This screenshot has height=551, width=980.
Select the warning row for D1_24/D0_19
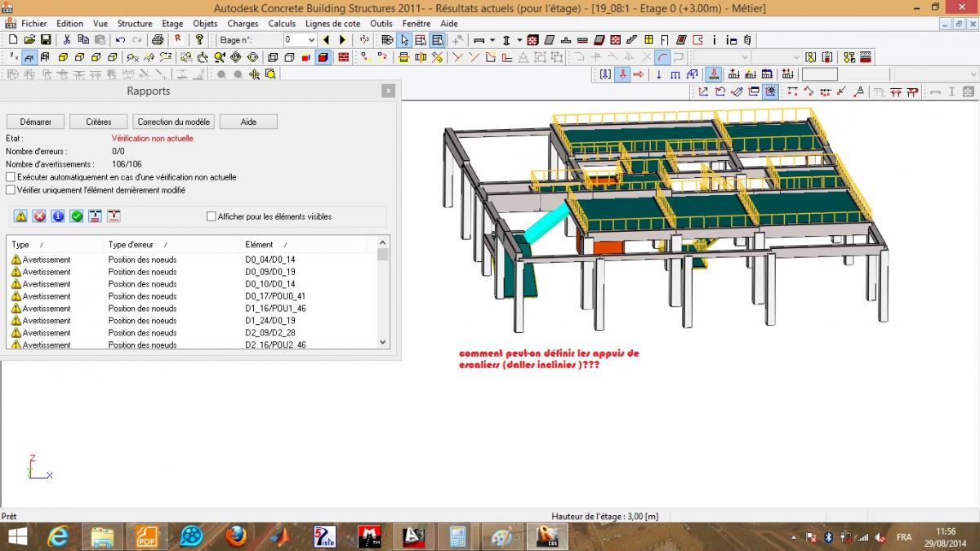tap(192, 321)
